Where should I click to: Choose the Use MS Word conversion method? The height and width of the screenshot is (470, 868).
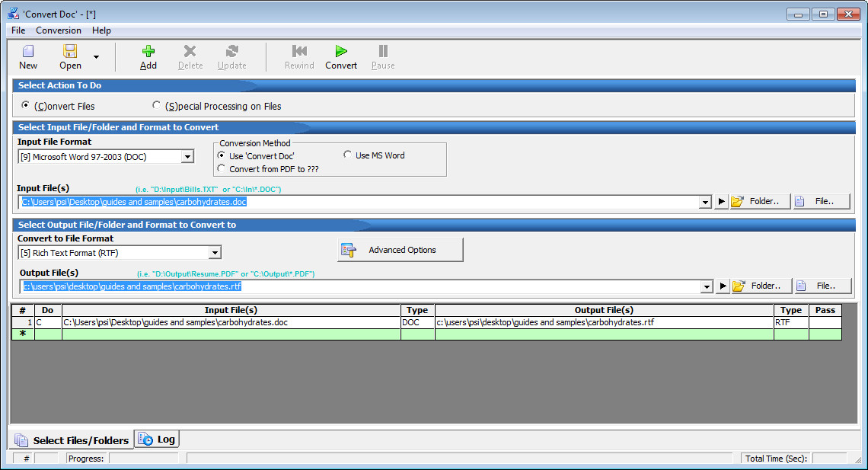point(349,154)
